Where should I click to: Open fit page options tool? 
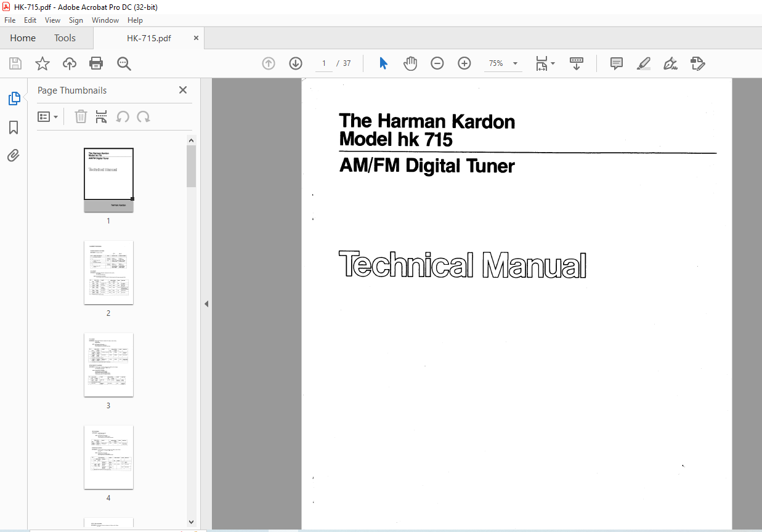(542, 63)
